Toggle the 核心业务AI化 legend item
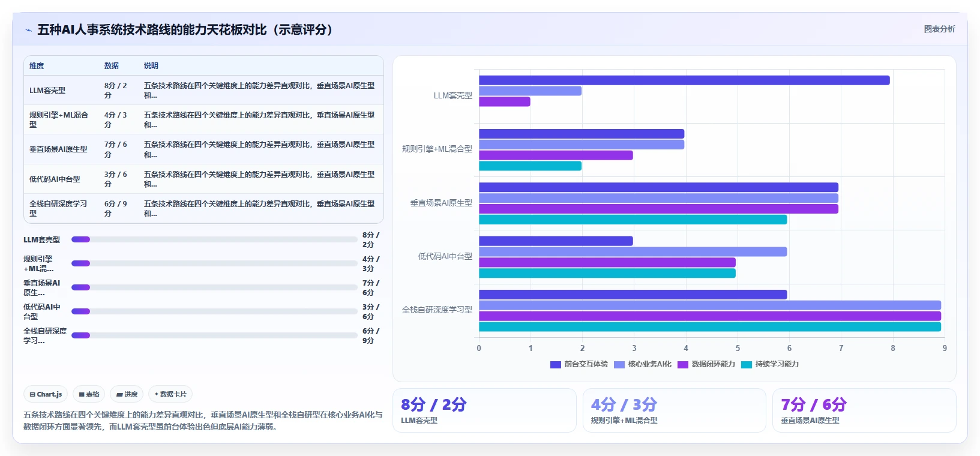 click(643, 364)
